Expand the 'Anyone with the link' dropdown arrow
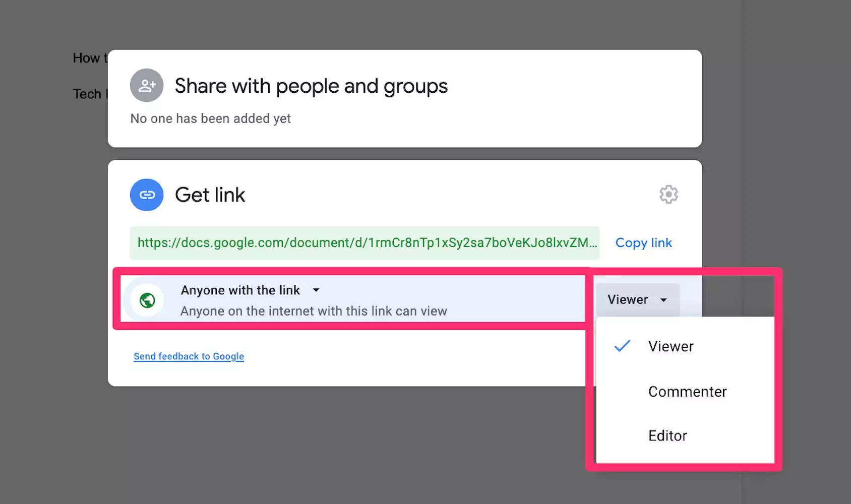Viewport: 851px width, 504px height. [x=316, y=290]
